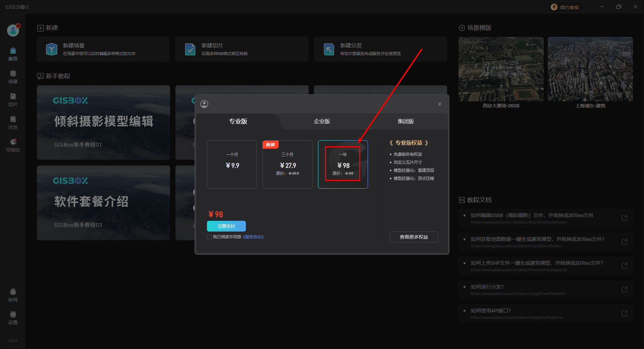This screenshot has height=349, width=644.
Task: Click the account icon in payment dialog
Action: 204,104
